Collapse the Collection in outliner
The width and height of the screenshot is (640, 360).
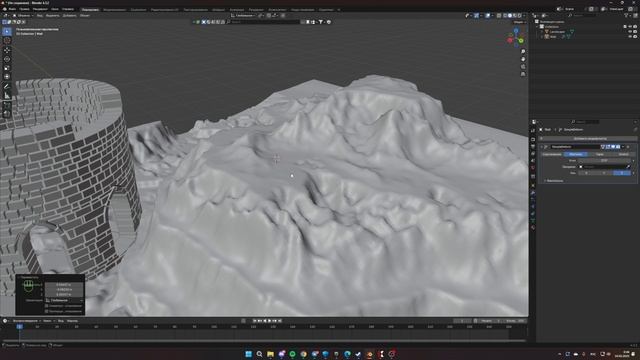coord(537,27)
